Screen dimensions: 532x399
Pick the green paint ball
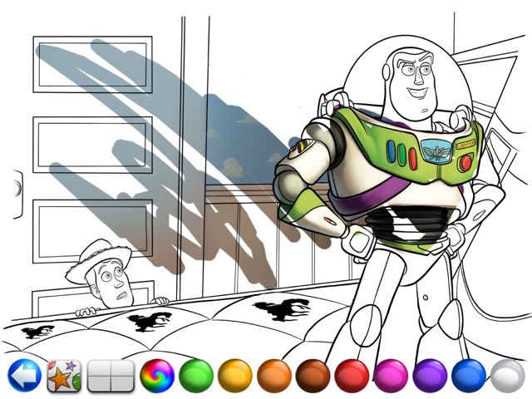click(196, 376)
